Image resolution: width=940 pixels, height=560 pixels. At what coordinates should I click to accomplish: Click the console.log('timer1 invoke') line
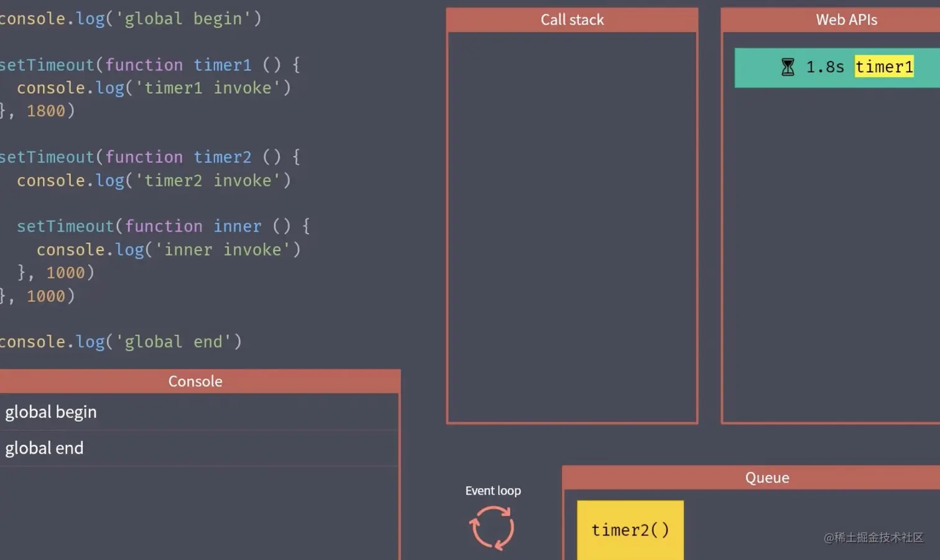(x=154, y=88)
